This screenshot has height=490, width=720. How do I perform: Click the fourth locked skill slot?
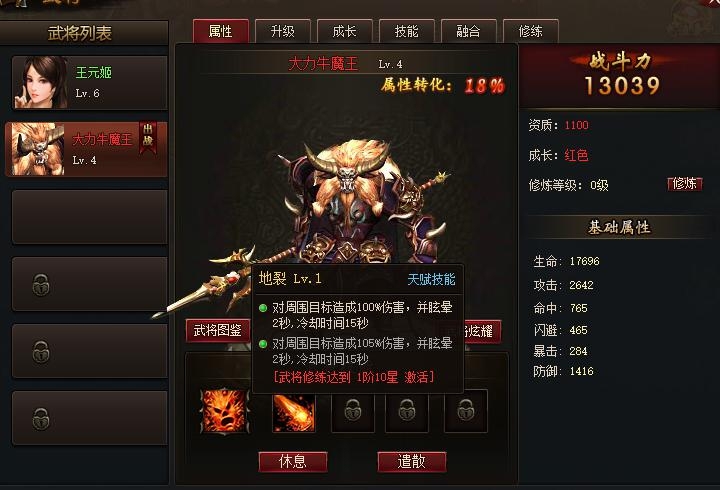coord(407,411)
